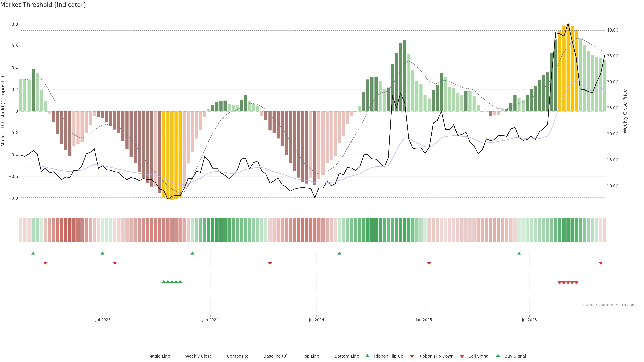Click the last red ribbon flip-down marker
This screenshot has width=644, height=362.
601,263
